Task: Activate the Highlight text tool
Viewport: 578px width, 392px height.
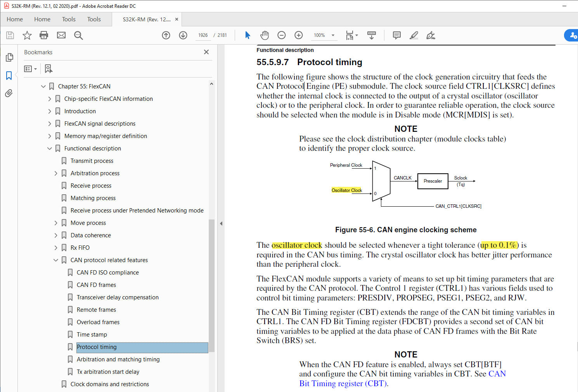Action: (x=414, y=35)
